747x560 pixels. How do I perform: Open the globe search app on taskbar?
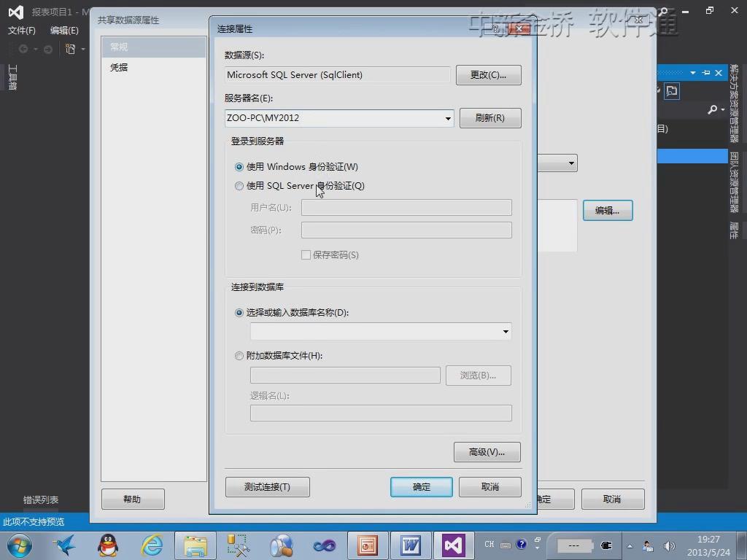coord(281,545)
